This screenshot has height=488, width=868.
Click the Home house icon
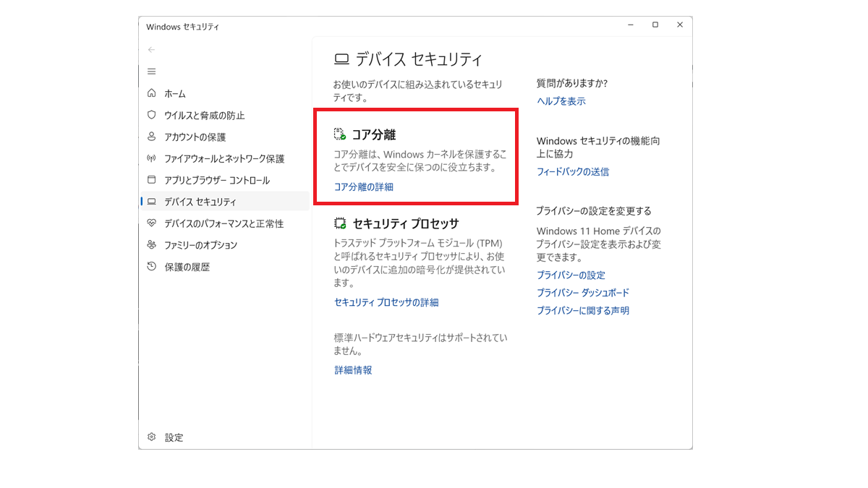pyautogui.click(x=151, y=93)
